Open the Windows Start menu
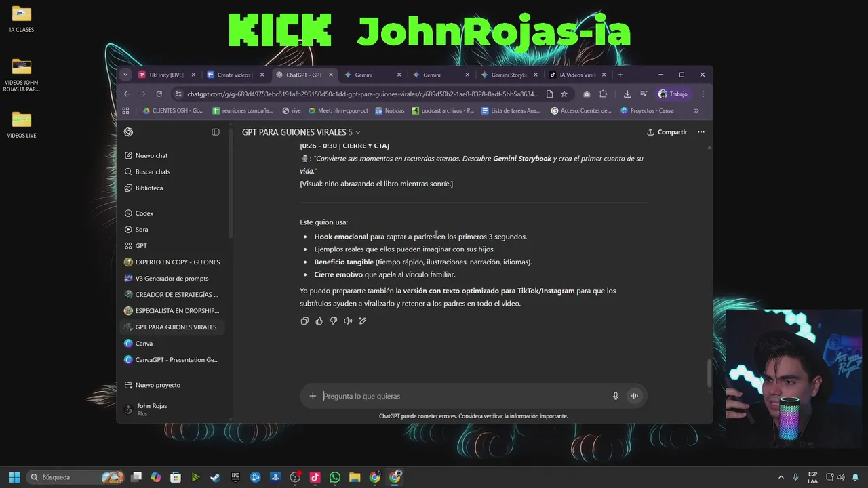 click(14, 477)
